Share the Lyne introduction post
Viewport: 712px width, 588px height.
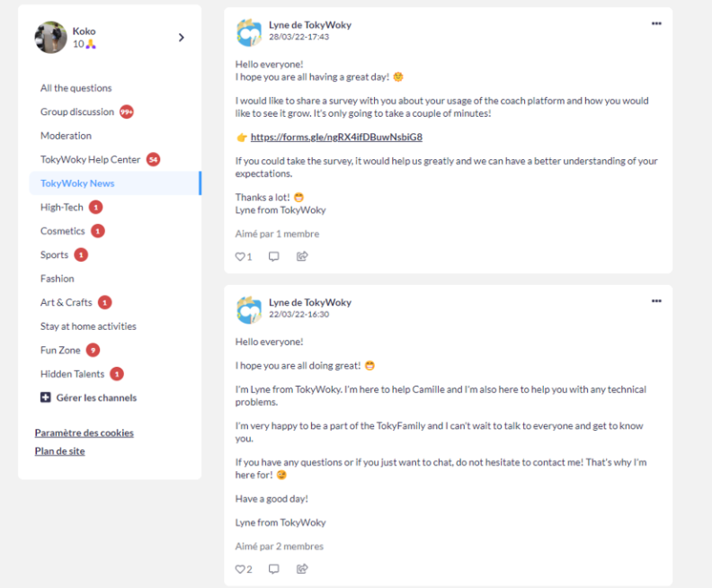[x=302, y=568]
